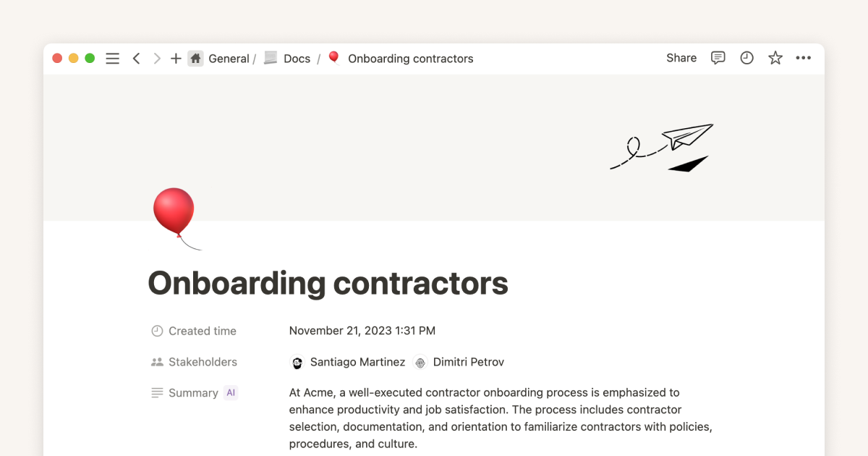
Task: Click the Share button
Action: coord(681,58)
